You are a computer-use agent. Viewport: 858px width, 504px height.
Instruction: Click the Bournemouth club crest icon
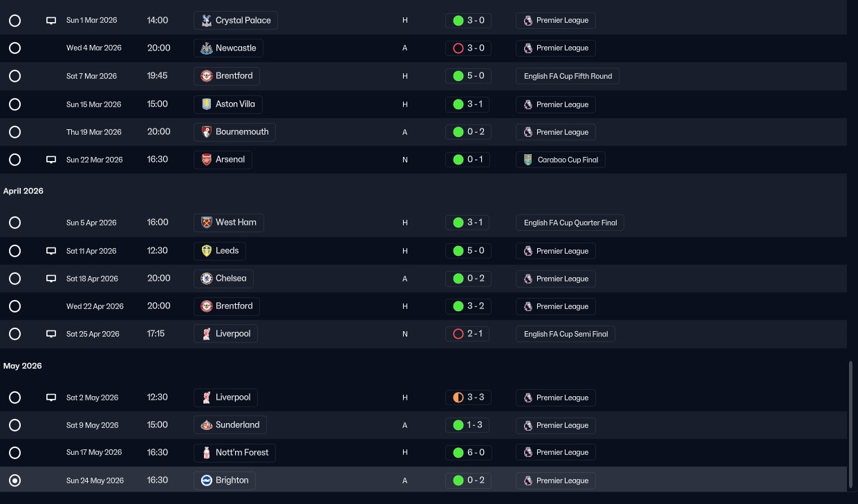pos(206,132)
